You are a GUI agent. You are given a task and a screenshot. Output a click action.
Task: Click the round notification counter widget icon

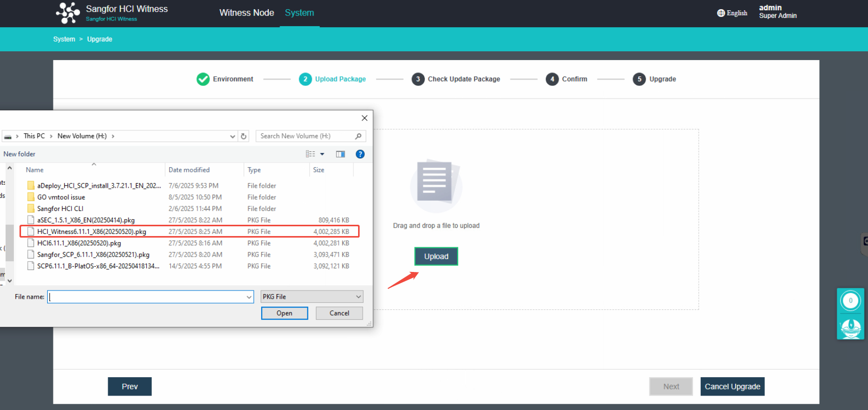tap(851, 301)
